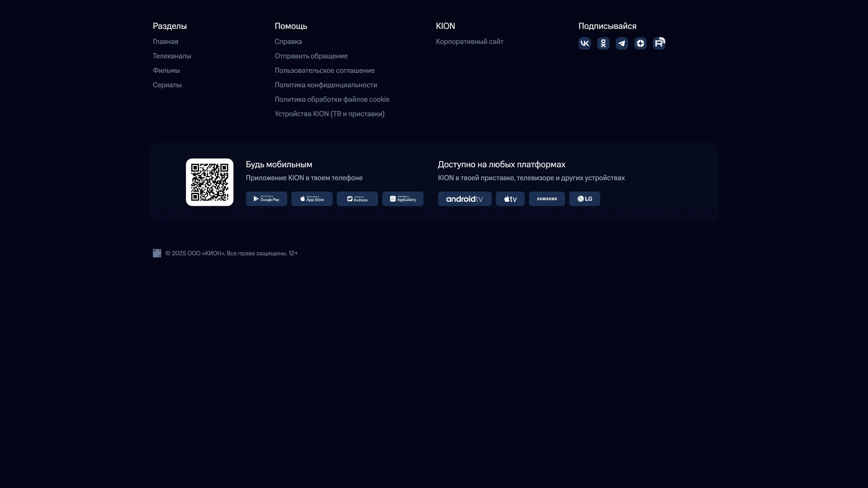Click the Rutube social icon
Screen dimensions: 868x488
[659, 43]
